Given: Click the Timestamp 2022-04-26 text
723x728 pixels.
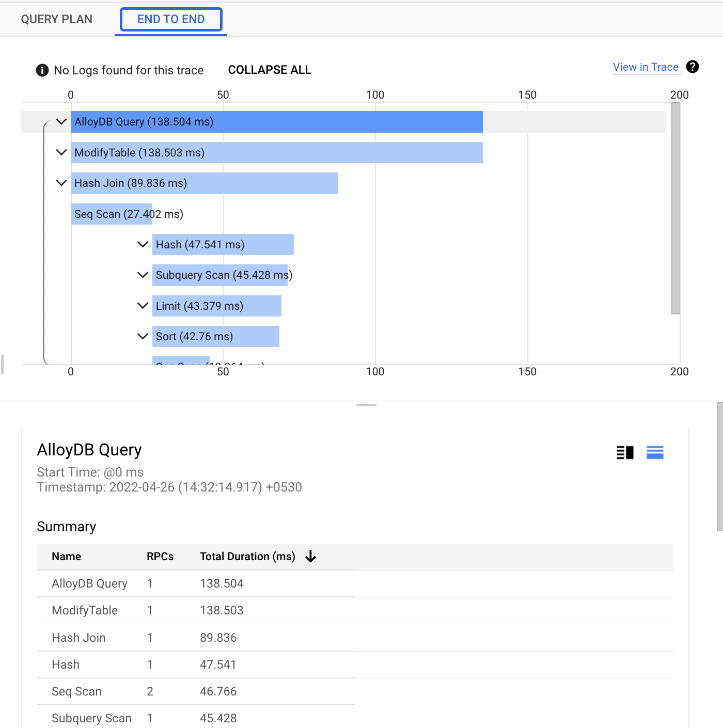Looking at the screenshot, I should pos(169,487).
